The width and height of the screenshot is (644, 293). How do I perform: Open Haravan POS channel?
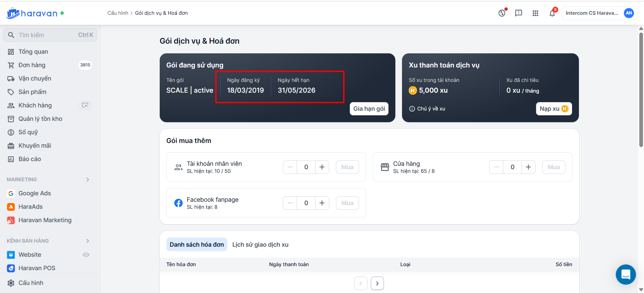tap(37, 268)
